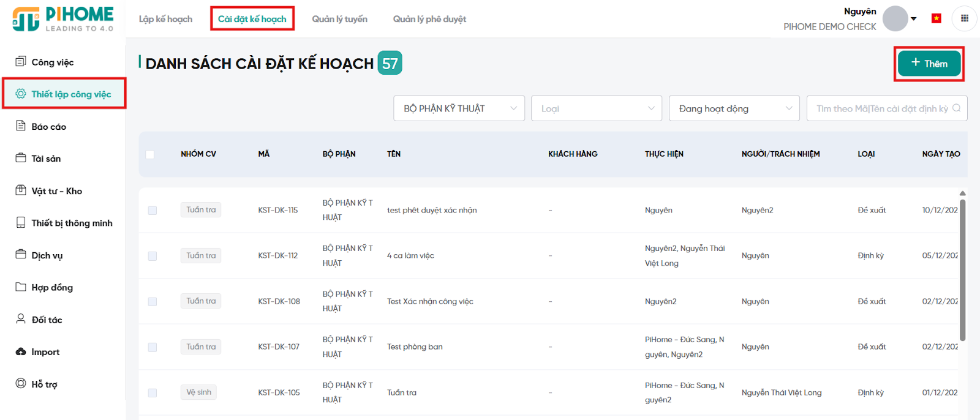The image size is (980, 420).
Task: Click the Import cloud icon
Action: click(21, 351)
